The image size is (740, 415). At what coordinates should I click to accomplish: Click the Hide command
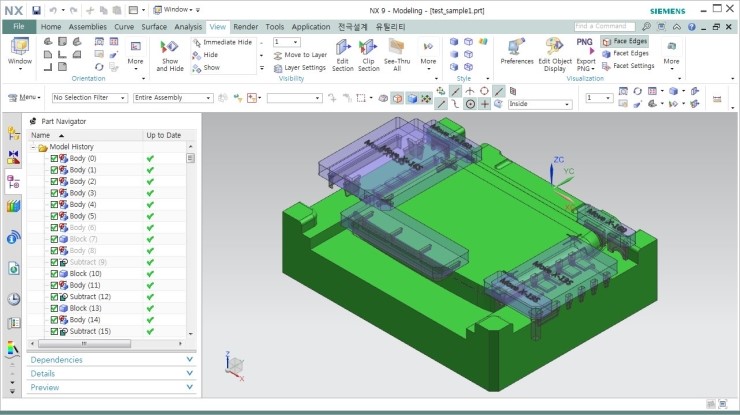[x=205, y=55]
